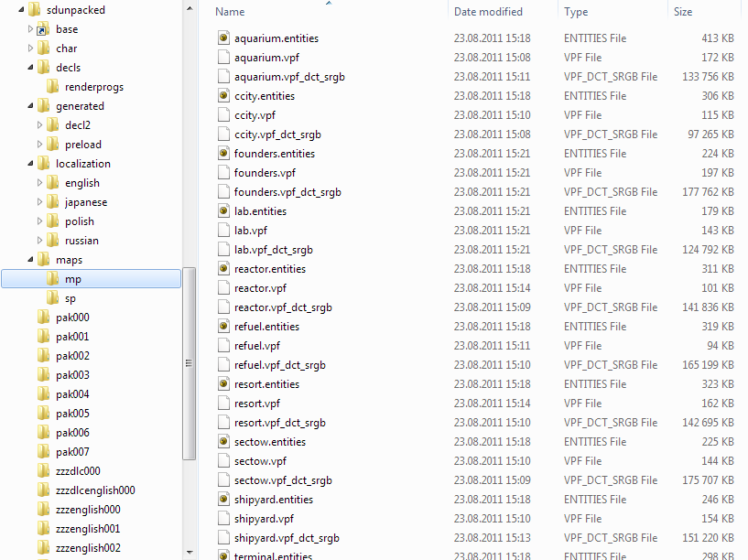Screen dimensions: 748x560
Task: Click the Type column header
Action: point(576,12)
